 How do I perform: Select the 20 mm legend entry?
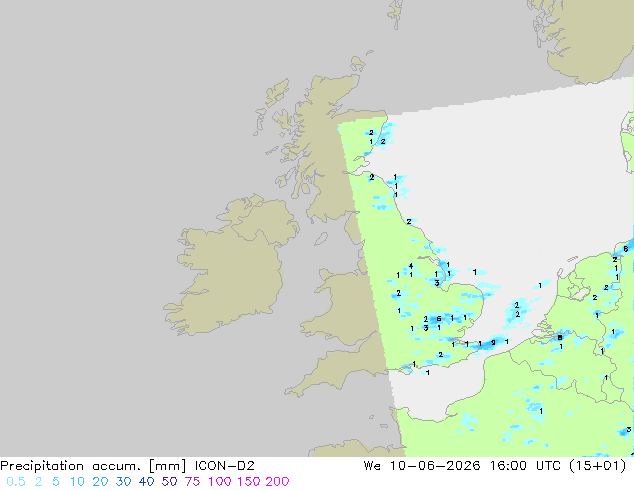point(100,482)
